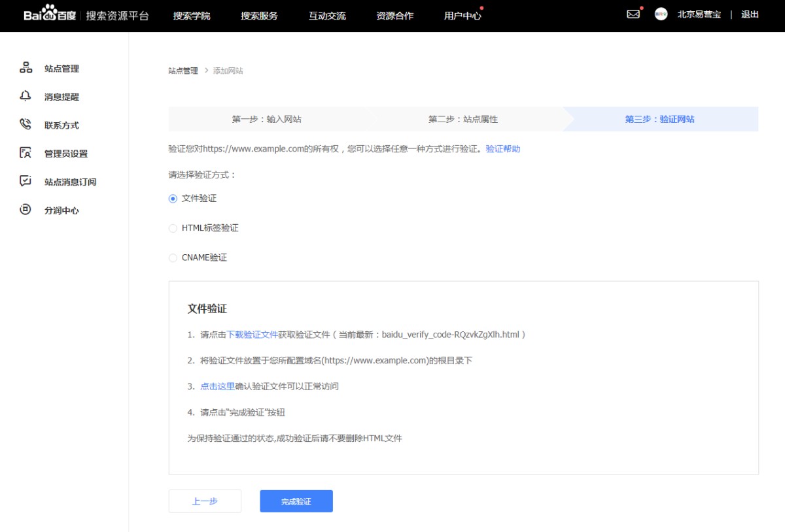The height and width of the screenshot is (532, 785).
Task: Click the 站点管理 sidebar icon
Action: click(26, 68)
